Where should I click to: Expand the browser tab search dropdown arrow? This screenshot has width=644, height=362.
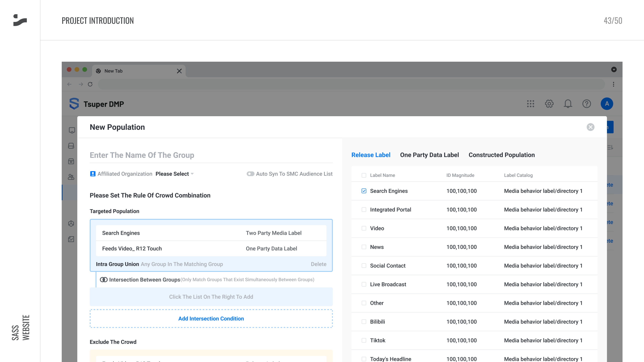pos(614,69)
